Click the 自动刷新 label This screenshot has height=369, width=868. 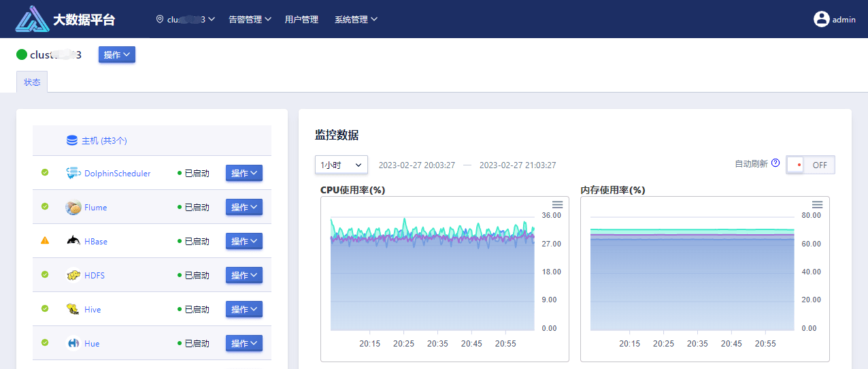(x=751, y=164)
